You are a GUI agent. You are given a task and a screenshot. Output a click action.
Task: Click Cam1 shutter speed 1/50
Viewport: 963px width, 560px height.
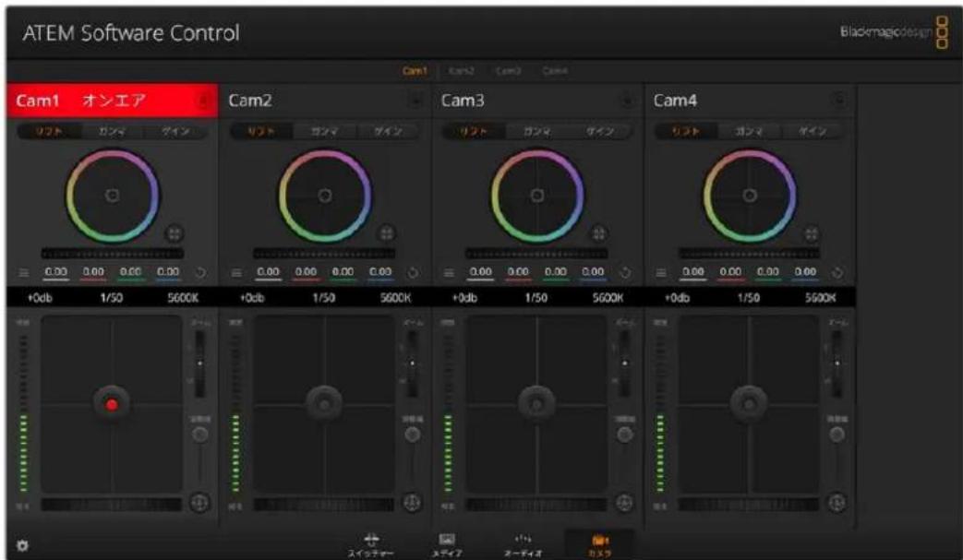tap(111, 298)
